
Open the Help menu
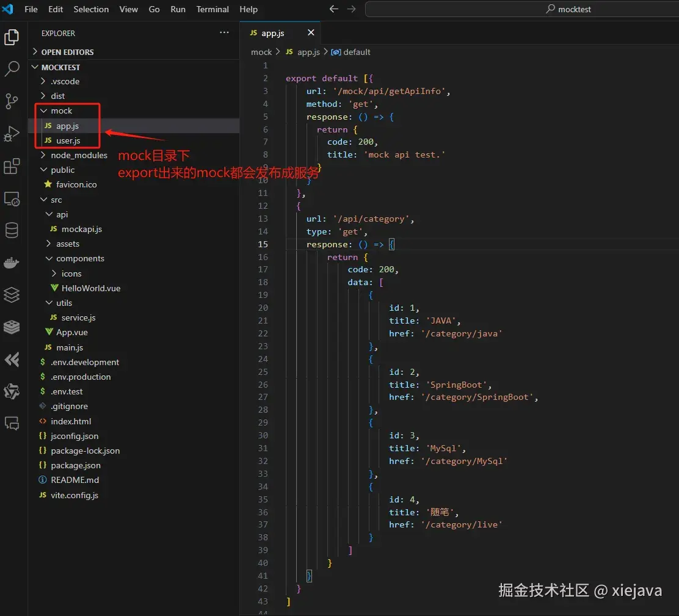(x=249, y=9)
